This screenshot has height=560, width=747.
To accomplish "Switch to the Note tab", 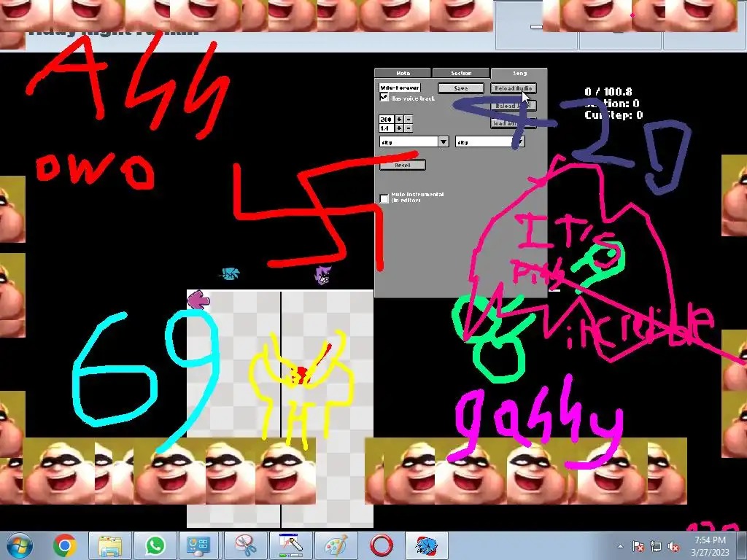I will [403, 73].
